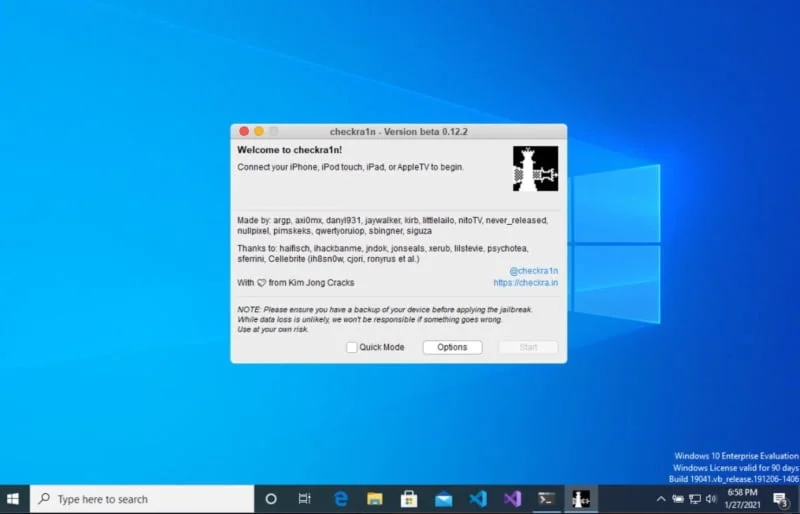
Task: Click 'Use at your own risk' text
Action: (273, 330)
